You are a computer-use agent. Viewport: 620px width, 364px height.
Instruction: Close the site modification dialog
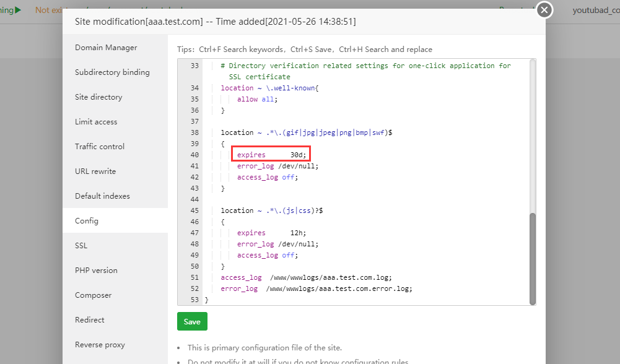click(544, 10)
